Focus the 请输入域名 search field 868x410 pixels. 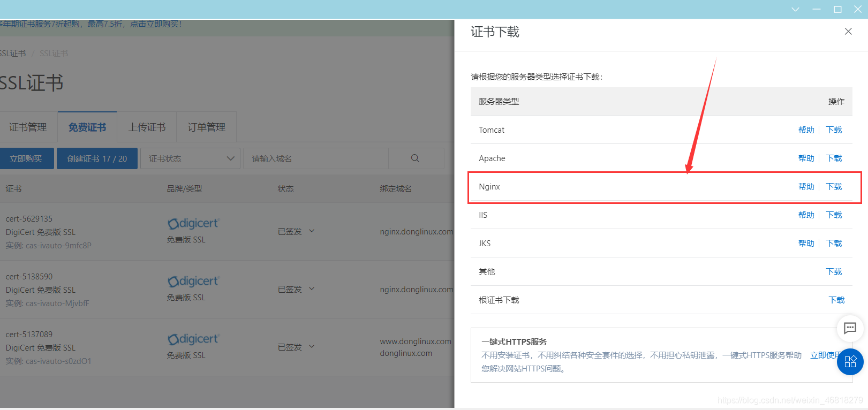tap(316, 158)
